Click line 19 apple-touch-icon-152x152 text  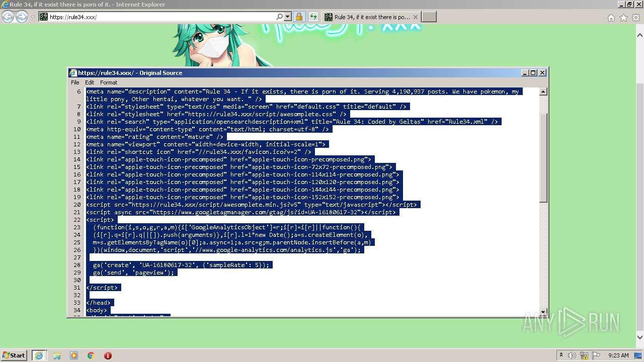tap(243, 197)
